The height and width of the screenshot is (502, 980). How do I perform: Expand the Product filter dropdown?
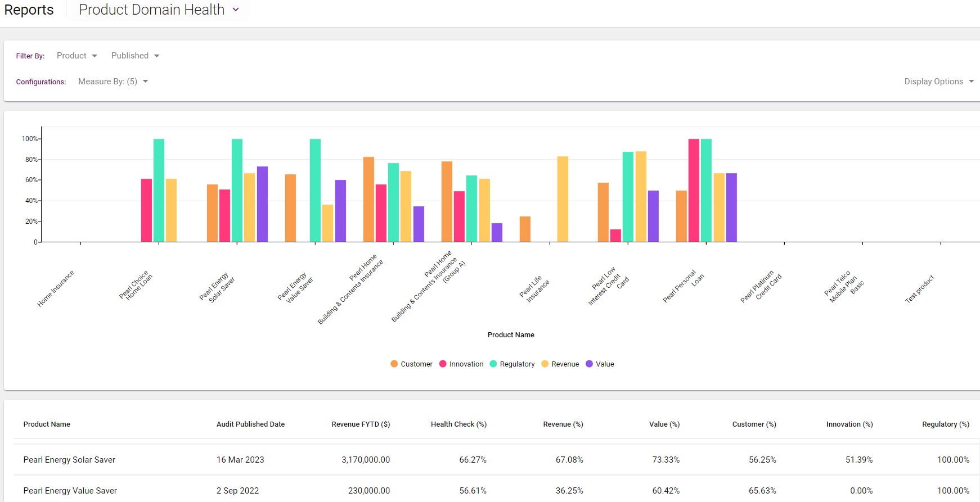click(x=77, y=56)
